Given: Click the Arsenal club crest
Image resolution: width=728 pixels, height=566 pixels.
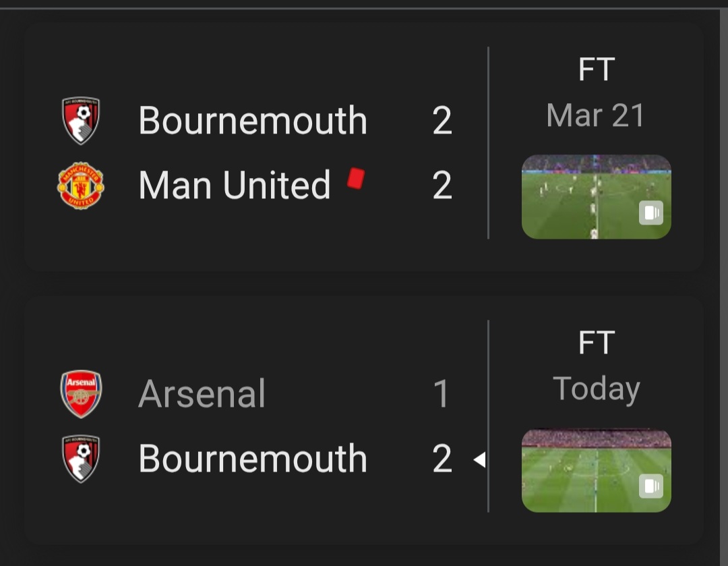Looking at the screenshot, I should tap(81, 394).
